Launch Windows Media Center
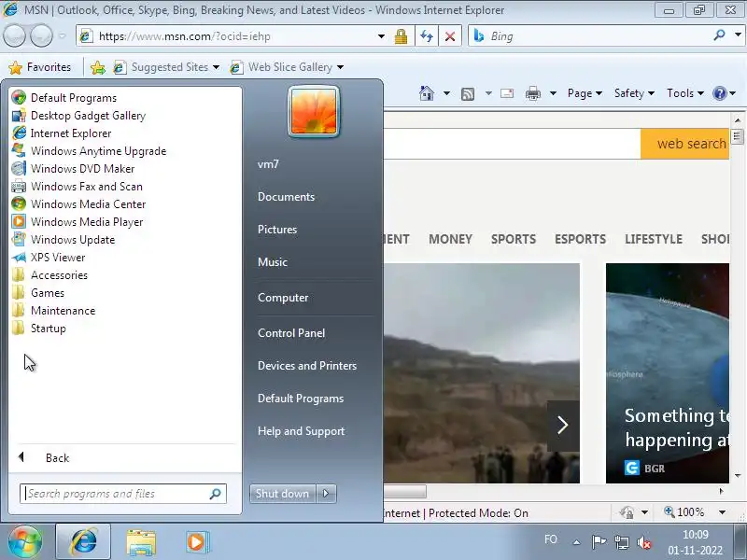The height and width of the screenshot is (560, 747). coord(78,203)
